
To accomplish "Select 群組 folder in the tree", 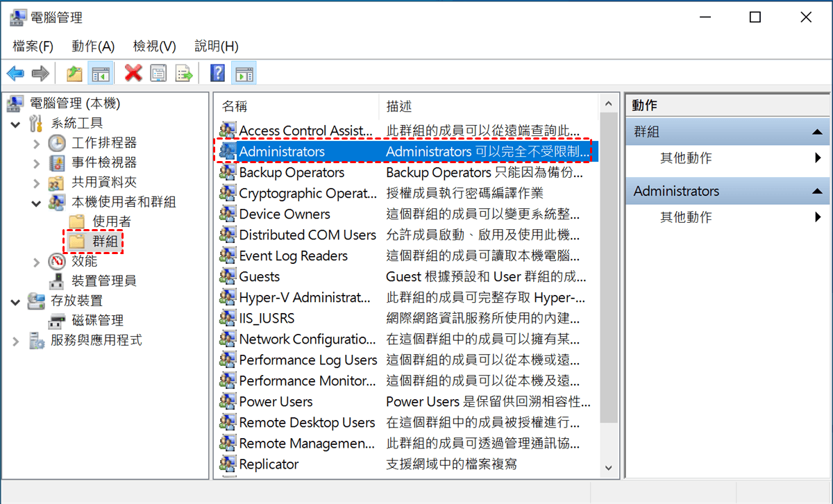I will pos(94,242).
